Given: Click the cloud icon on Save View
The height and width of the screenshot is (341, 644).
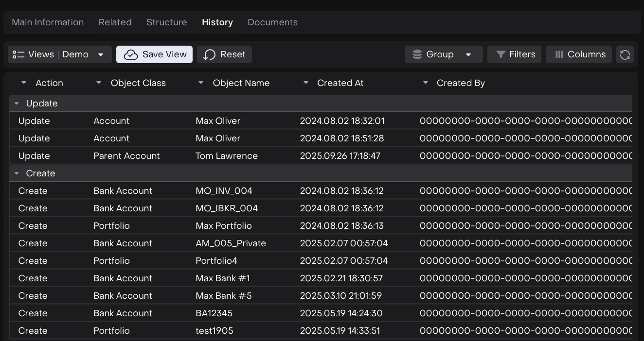Looking at the screenshot, I should pyautogui.click(x=130, y=54).
